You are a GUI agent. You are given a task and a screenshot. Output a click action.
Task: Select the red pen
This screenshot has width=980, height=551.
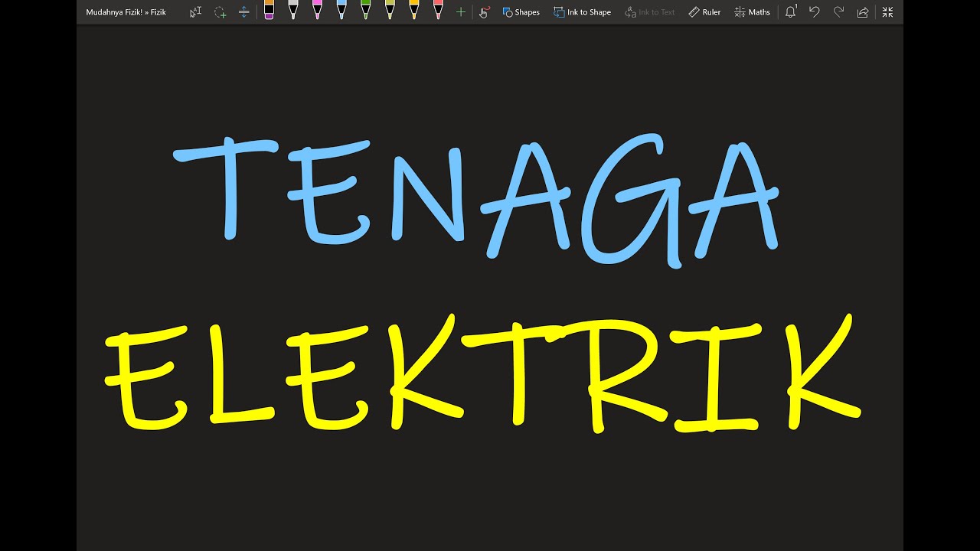tap(438, 10)
